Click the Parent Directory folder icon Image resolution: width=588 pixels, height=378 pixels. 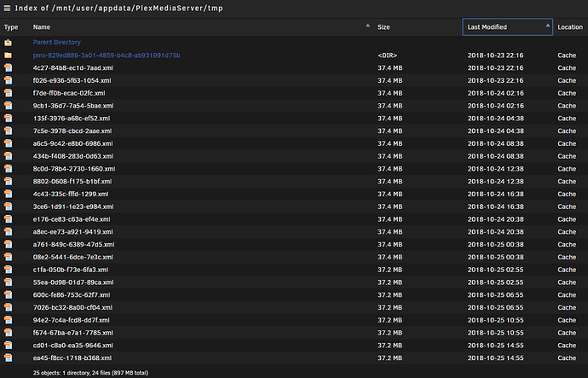pyautogui.click(x=8, y=43)
